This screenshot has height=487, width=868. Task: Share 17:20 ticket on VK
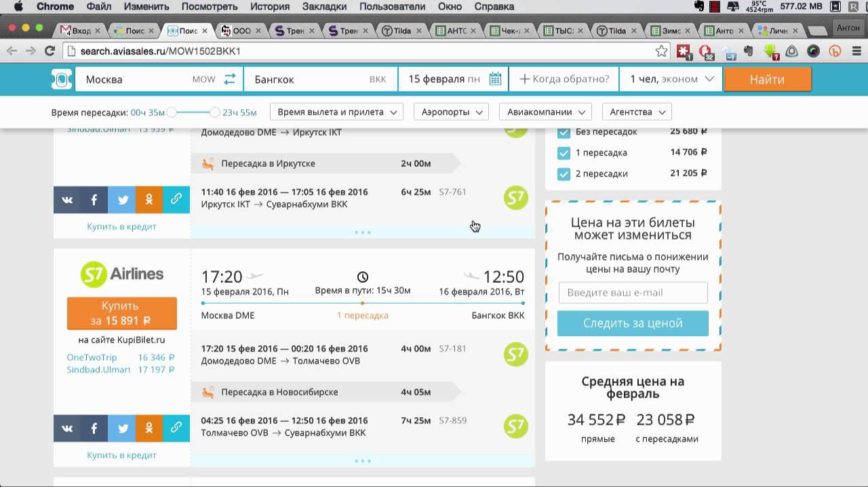[x=67, y=428]
